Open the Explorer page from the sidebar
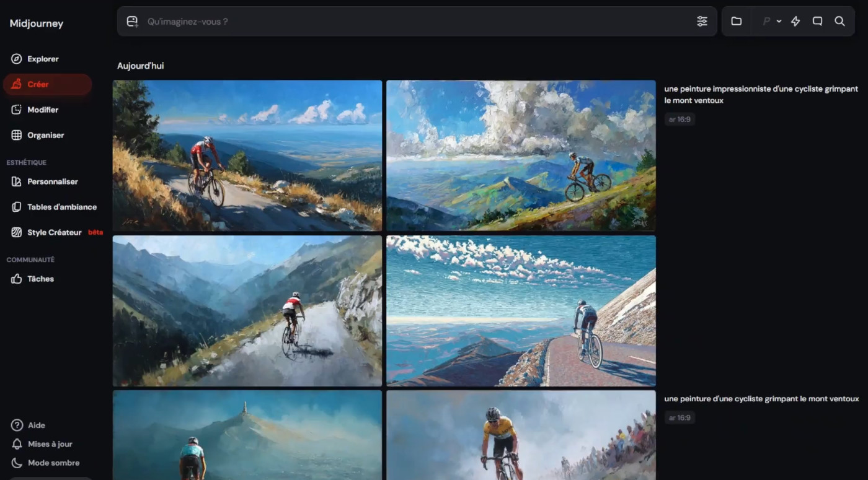The image size is (868, 480). pos(43,59)
